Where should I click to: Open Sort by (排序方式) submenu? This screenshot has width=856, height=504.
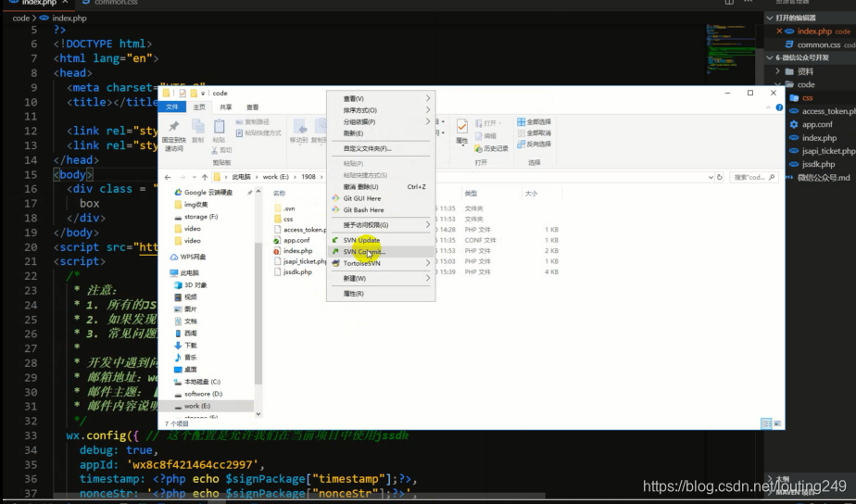pyautogui.click(x=381, y=110)
